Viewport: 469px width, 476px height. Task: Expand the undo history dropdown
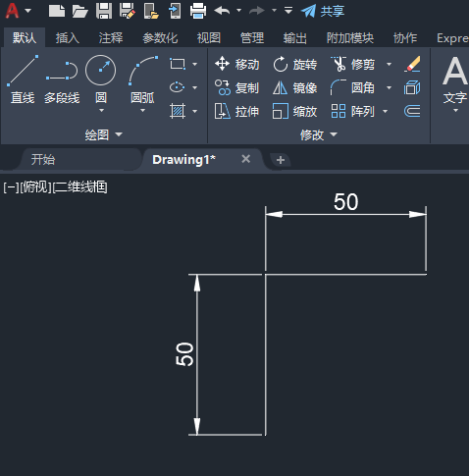tap(239, 11)
